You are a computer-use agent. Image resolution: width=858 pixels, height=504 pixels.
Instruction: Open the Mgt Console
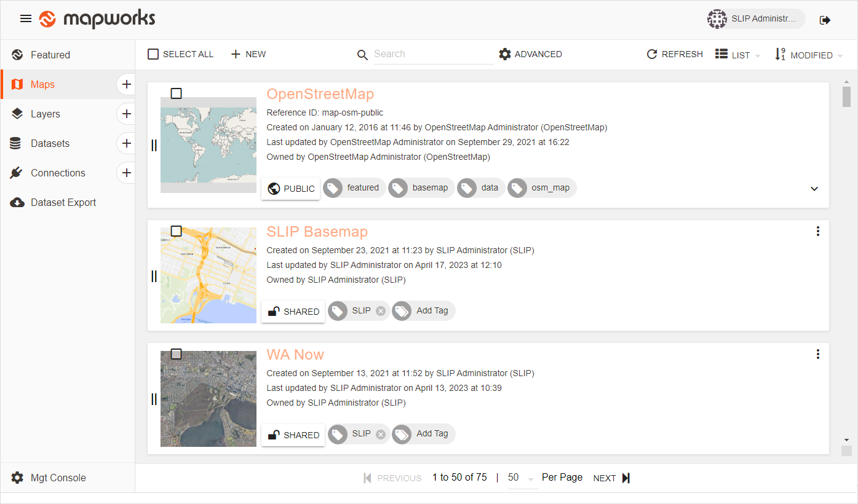[68, 478]
